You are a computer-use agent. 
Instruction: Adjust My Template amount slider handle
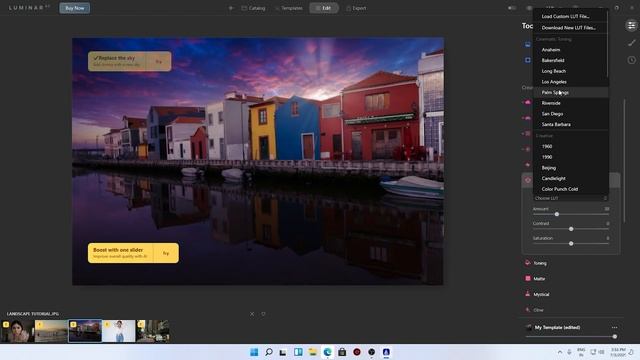(614, 337)
